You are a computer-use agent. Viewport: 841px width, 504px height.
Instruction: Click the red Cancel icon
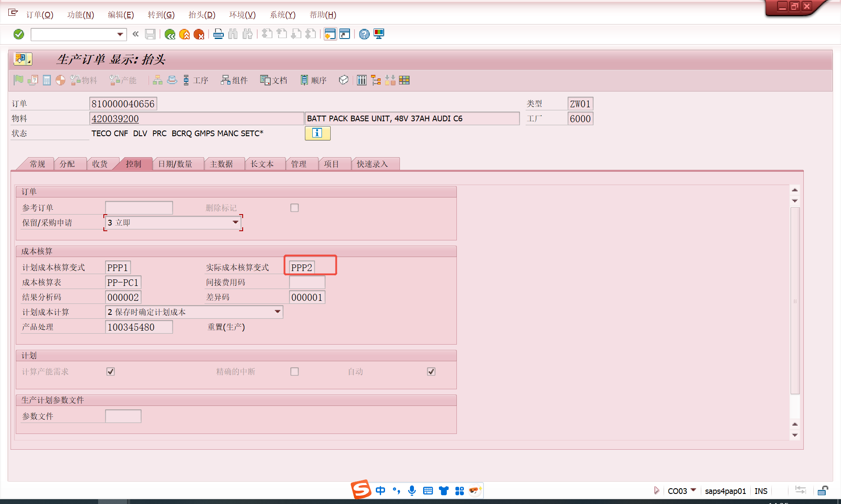point(199,34)
